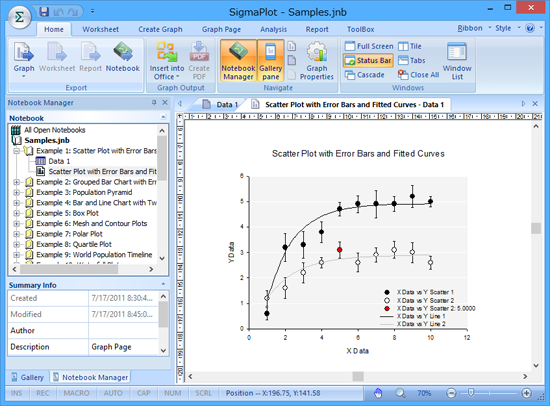Collapse the Summary Info section
This screenshot has width=550, height=406.
tap(163, 284)
